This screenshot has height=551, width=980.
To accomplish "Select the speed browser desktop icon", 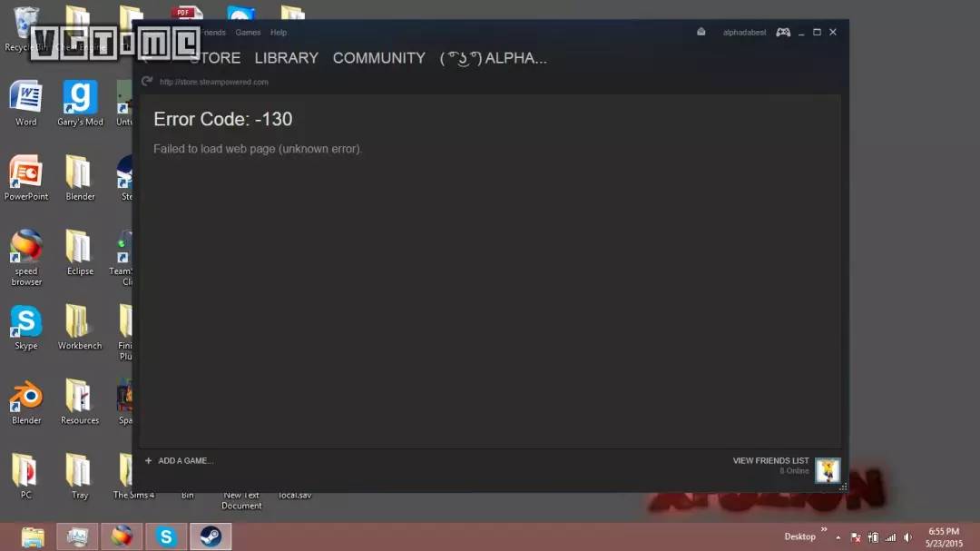I will click(25, 258).
